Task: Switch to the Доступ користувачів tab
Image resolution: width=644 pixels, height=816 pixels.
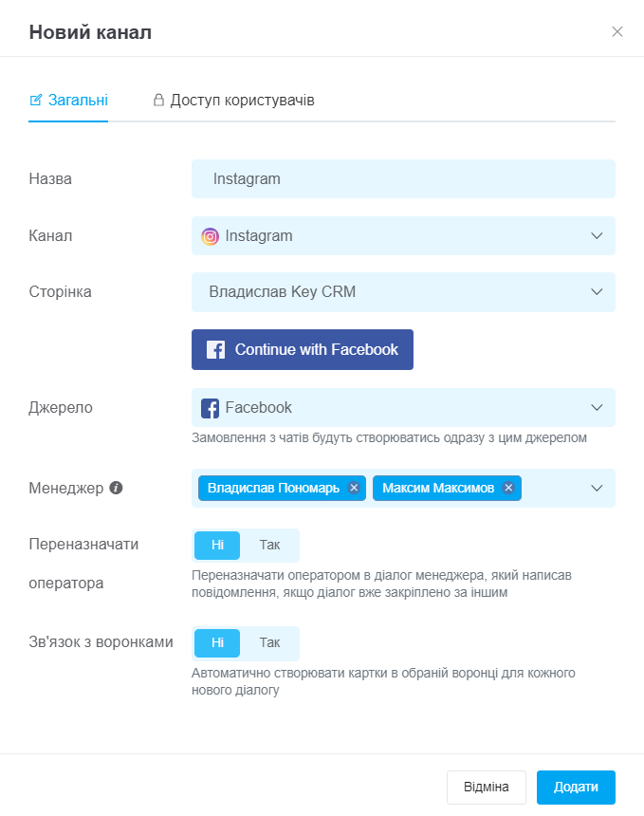Action: pyautogui.click(x=234, y=100)
